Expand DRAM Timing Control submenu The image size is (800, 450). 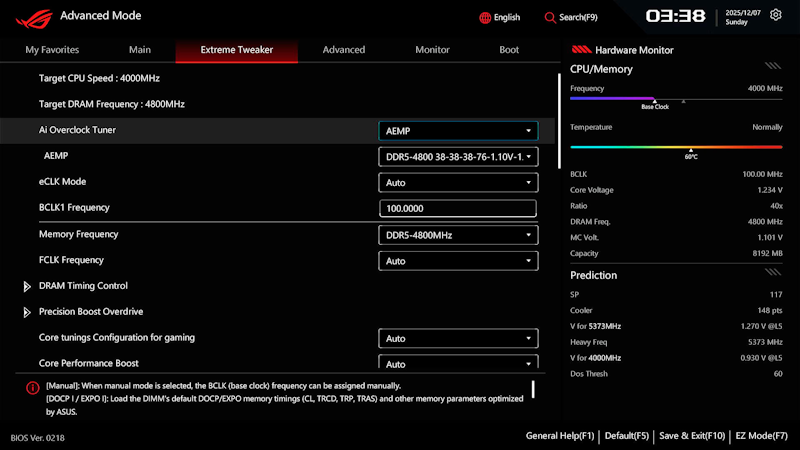(x=27, y=287)
